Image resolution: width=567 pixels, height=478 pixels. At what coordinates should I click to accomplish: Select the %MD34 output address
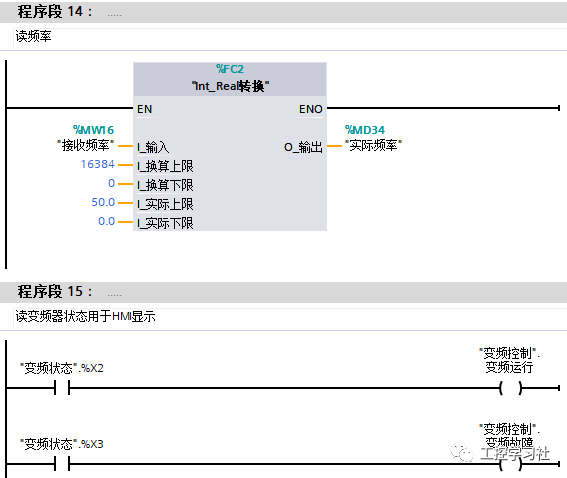[x=365, y=129]
